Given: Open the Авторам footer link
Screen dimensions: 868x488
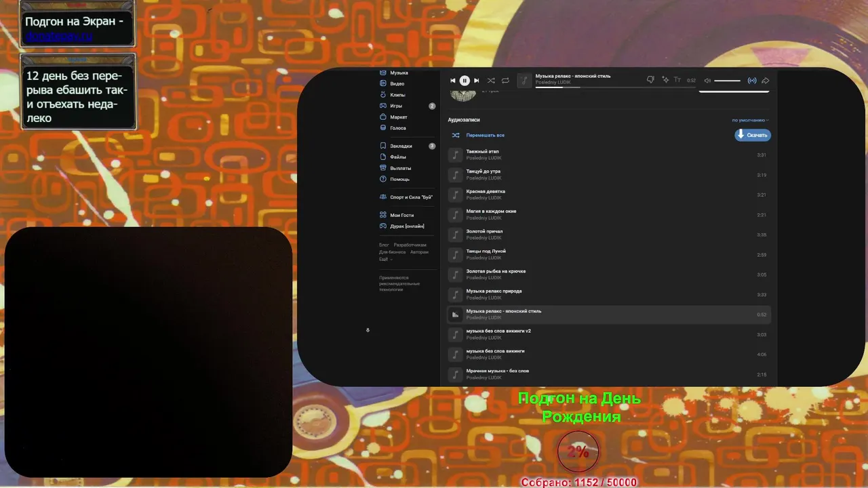Looking at the screenshot, I should (x=419, y=252).
